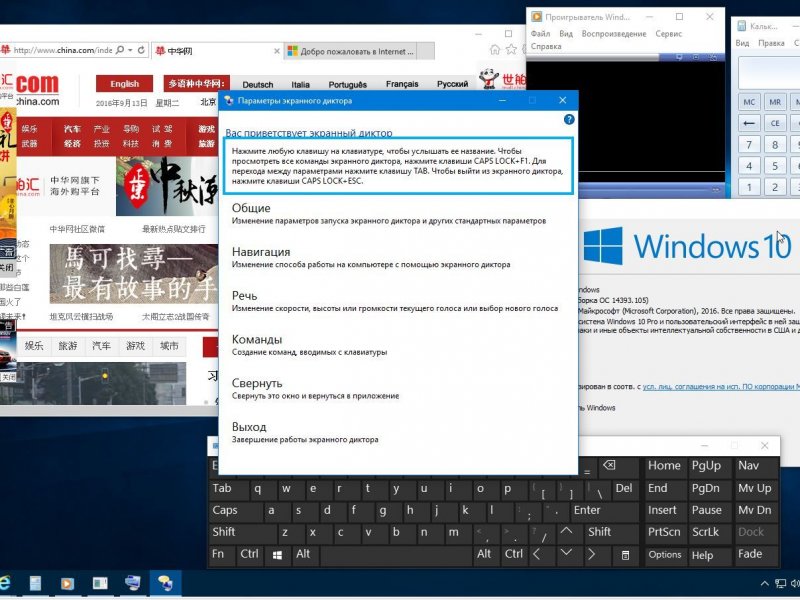
Task: Open Речь voice settings in Narrator
Action: click(395, 301)
